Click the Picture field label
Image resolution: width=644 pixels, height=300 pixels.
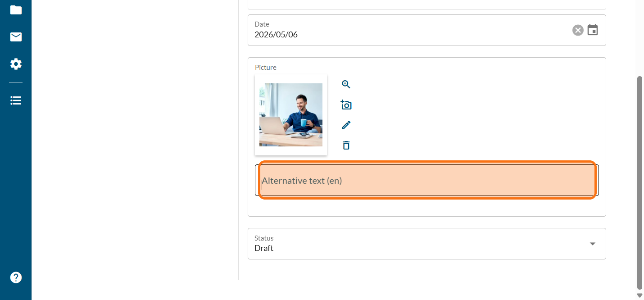pos(266,68)
